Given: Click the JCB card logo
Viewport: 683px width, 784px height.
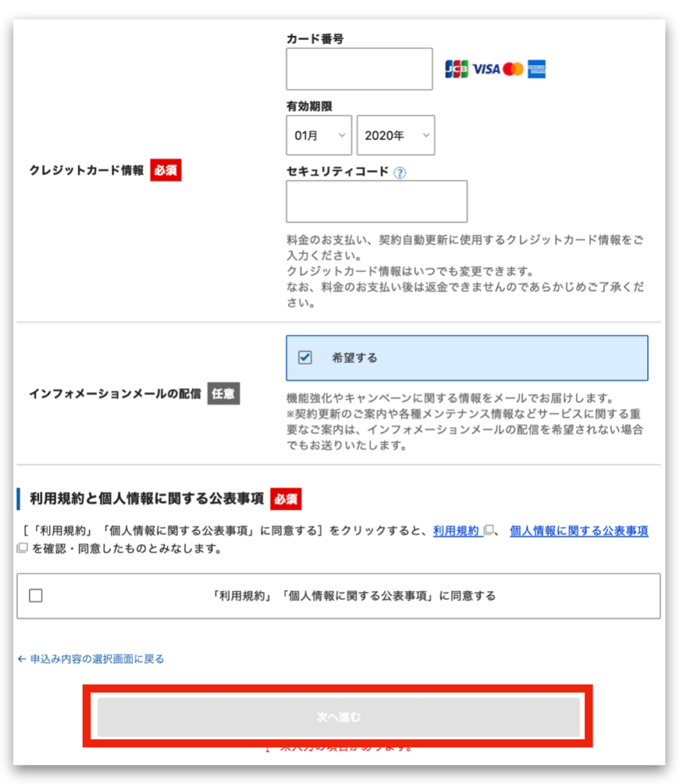Looking at the screenshot, I should [456, 69].
